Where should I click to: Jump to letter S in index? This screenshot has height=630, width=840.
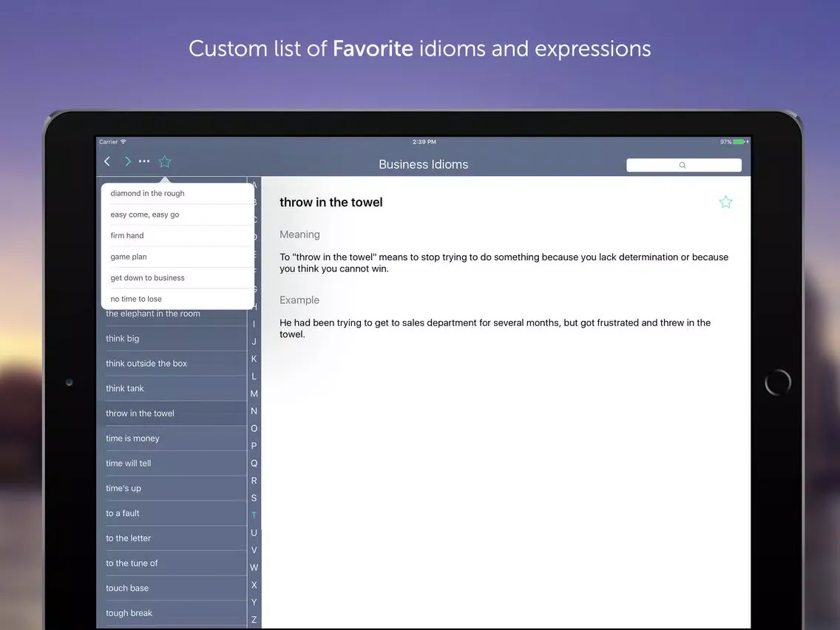[254, 498]
